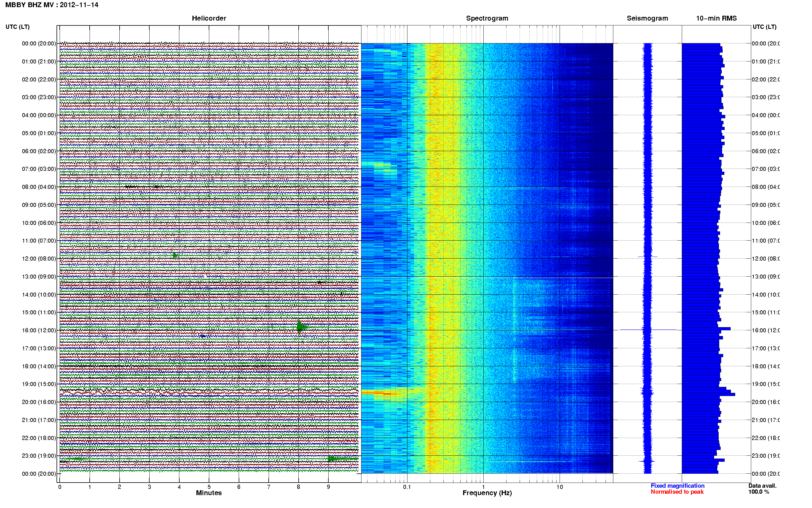Click right time label '10:00 (06:' on RMS axis
Image resolution: width=812 pixels, height=508 pixels.
(x=765, y=223)
